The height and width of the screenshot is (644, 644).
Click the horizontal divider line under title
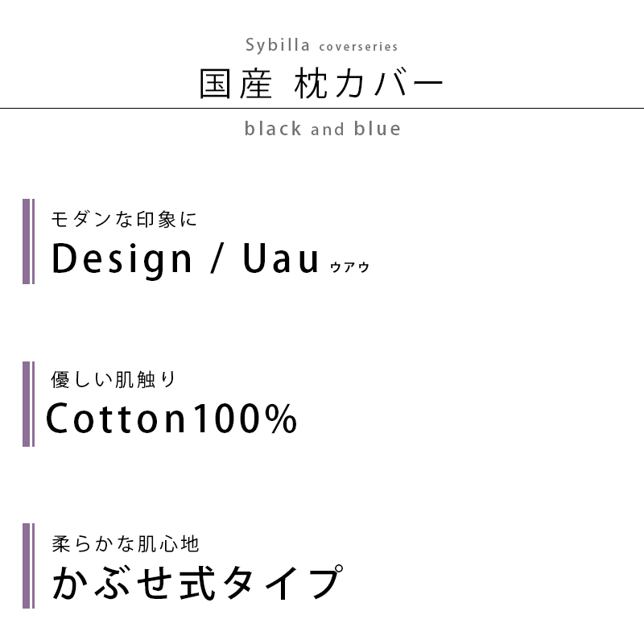322,109
